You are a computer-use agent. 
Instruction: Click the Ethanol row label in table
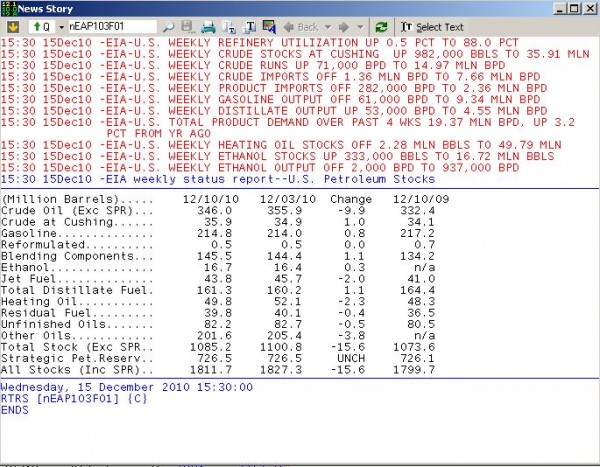pos(77,268)
